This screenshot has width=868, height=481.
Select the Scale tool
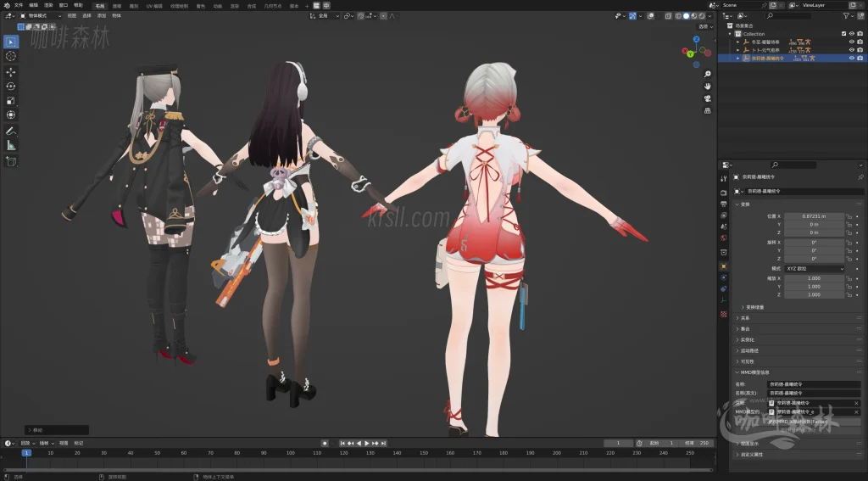pyautogui.click(x=10, y=100)
